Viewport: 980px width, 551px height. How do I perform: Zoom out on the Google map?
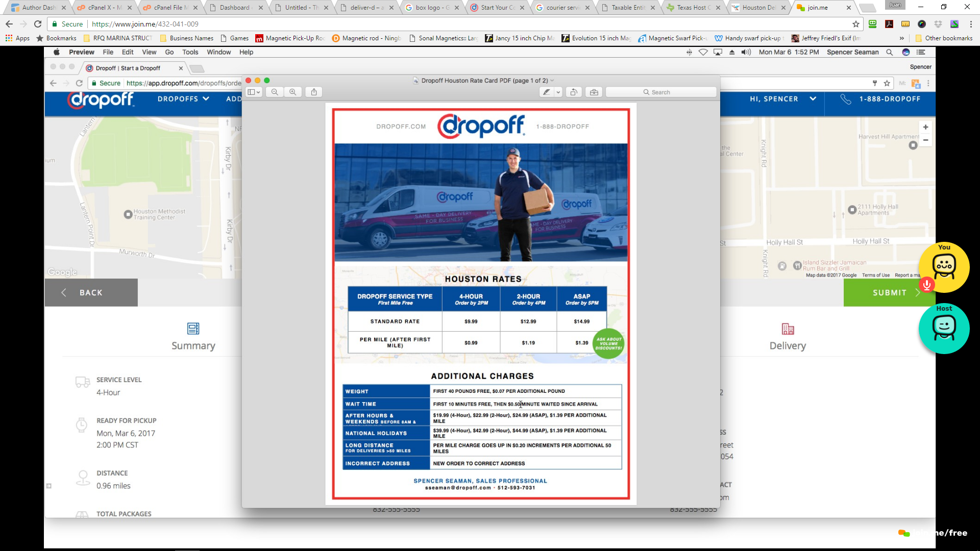click(x=925, y=140)
